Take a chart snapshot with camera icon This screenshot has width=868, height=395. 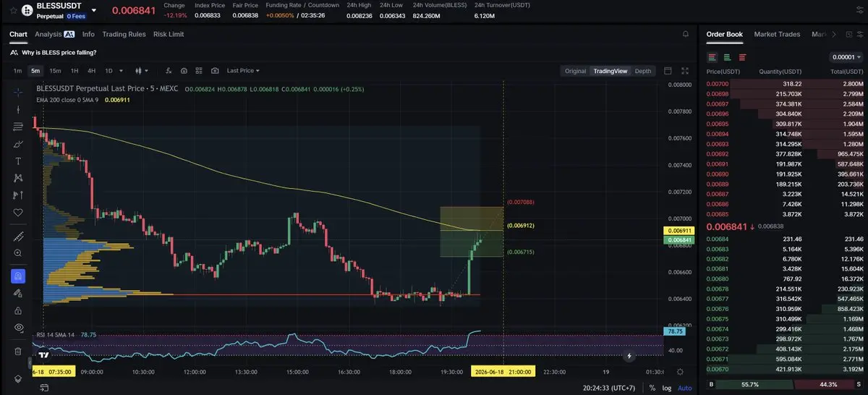215,71
